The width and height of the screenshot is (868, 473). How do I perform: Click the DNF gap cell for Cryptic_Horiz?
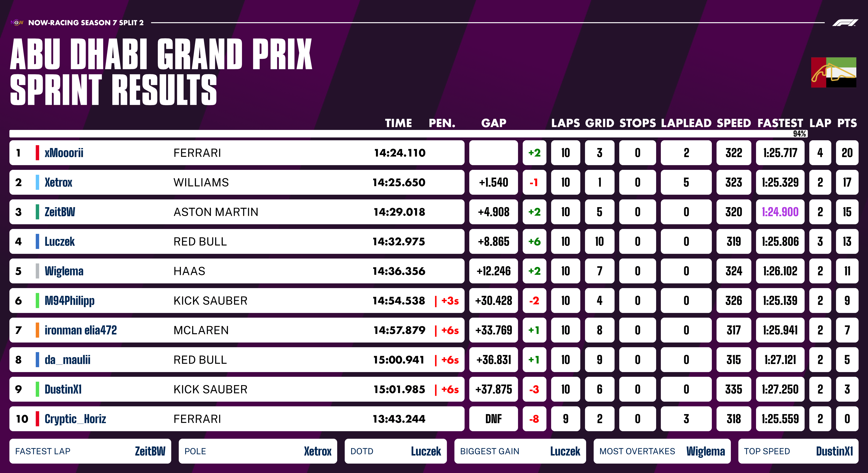point(493,419)
